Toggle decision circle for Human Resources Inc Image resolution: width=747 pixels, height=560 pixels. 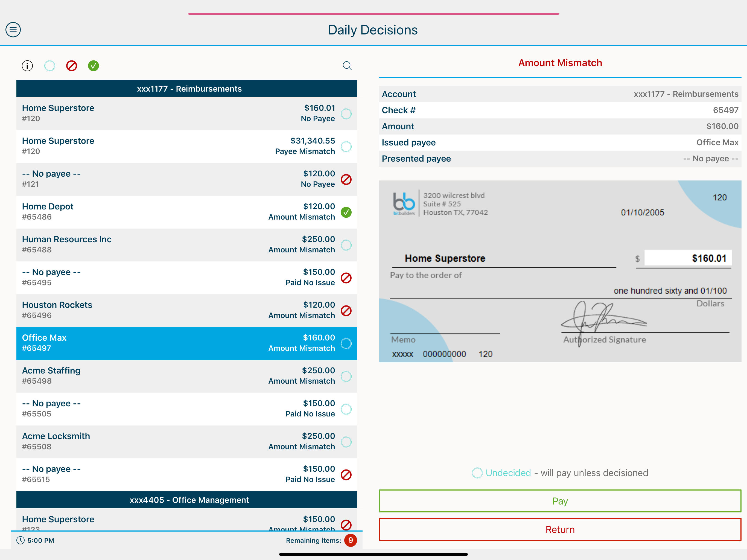pyautogui.click(x=346, y=245)
